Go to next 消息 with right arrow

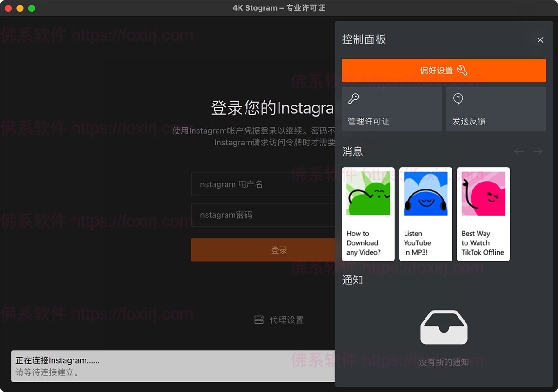pos(538,151)
